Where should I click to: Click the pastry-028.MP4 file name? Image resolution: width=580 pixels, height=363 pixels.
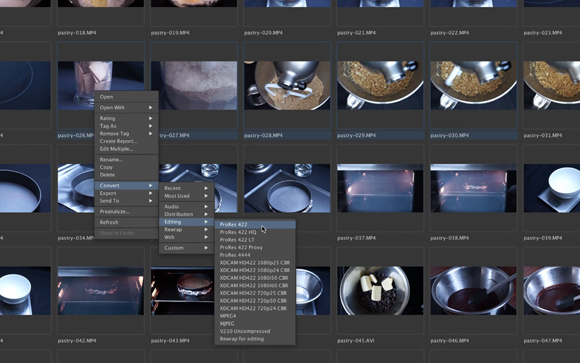[x=263, y=135]
